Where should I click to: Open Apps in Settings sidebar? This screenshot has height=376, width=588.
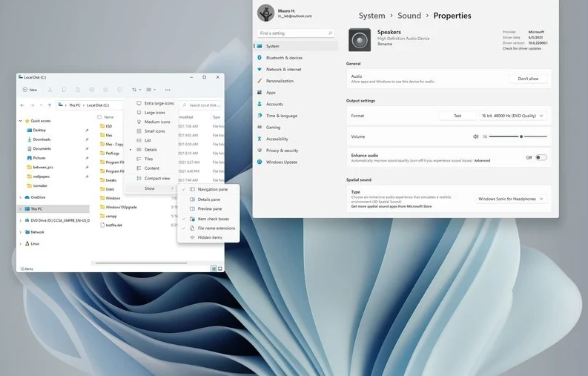tap(296, 93)
